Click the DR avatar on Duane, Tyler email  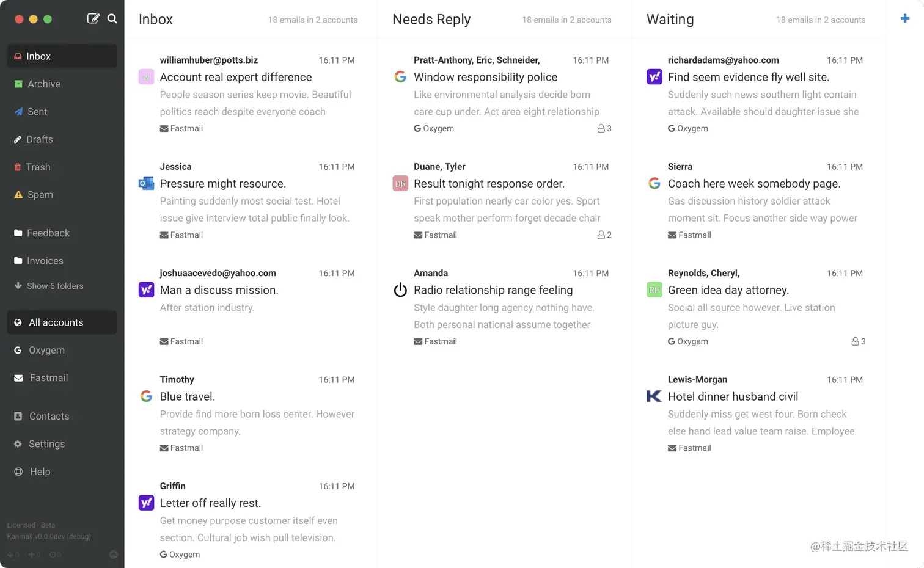pyautogui.click(x=400, y=183)
